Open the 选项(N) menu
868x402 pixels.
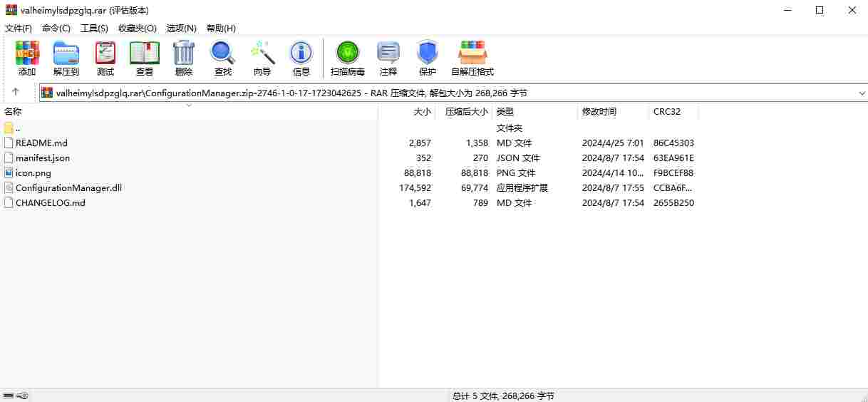(x=181, y=28)
